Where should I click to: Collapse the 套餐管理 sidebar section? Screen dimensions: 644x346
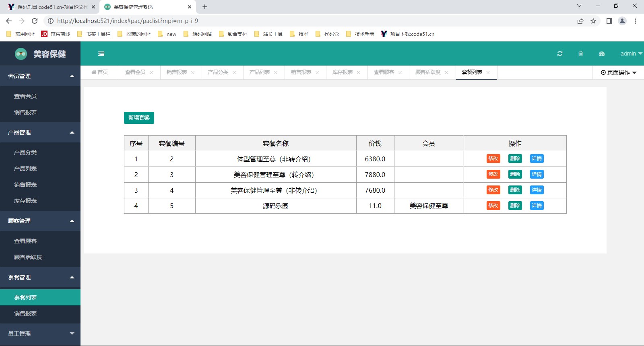click(x=40, y=277)
